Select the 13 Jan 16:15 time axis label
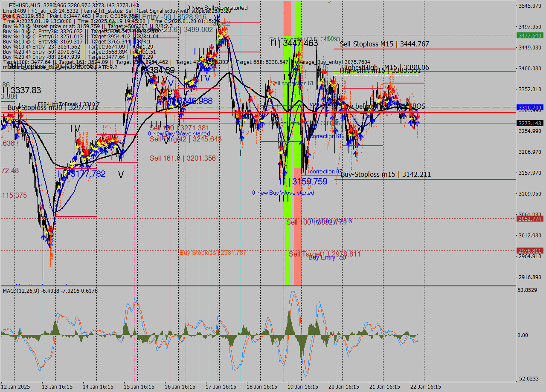 [x=57, y=387]
